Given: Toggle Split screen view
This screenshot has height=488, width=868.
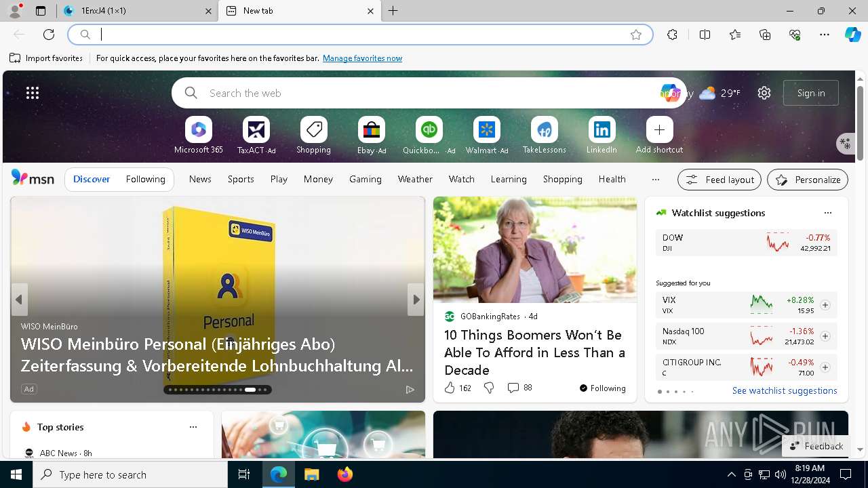Looking at the screenshot, I should pos(705,35).
